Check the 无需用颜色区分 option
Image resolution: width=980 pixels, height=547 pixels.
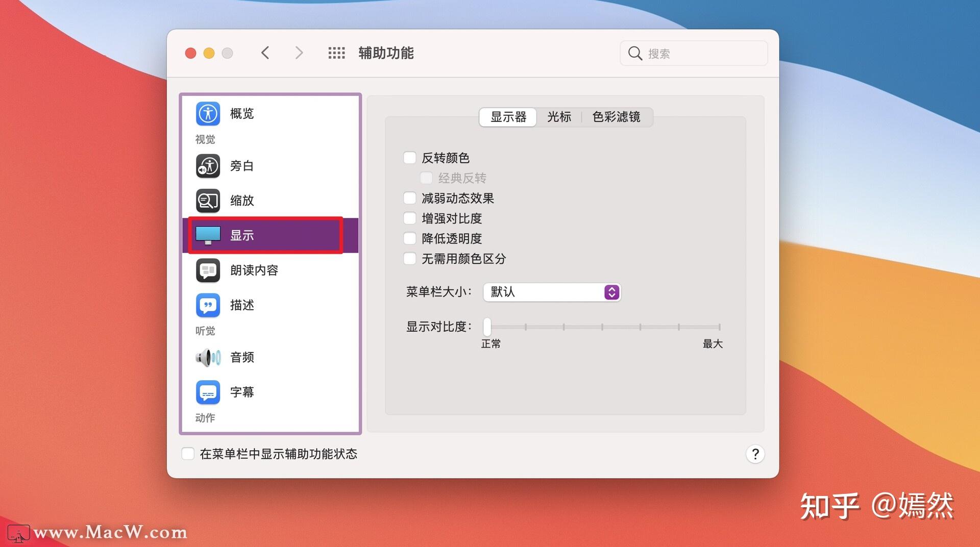[409, 259]
